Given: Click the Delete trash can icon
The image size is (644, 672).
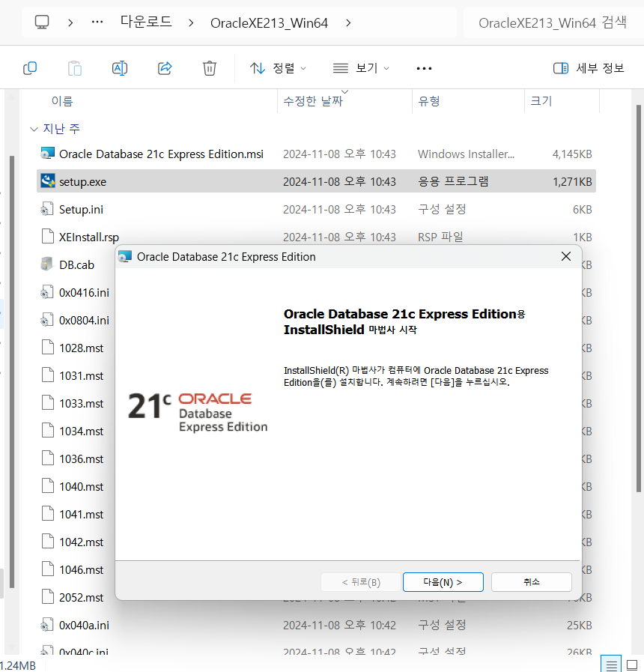Looking at the screenshot, I should click(210, 68).
